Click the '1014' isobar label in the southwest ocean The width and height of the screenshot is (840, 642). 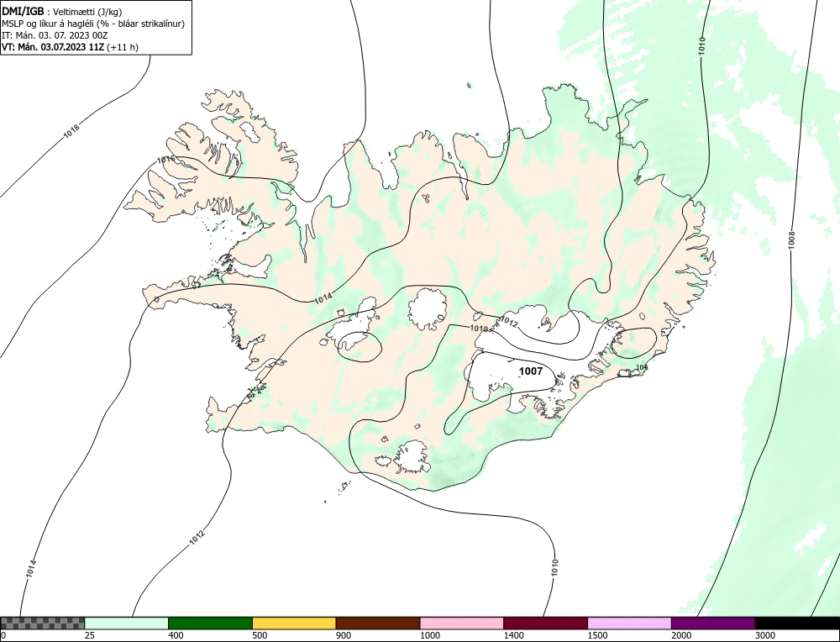click(x=31, y=569)
